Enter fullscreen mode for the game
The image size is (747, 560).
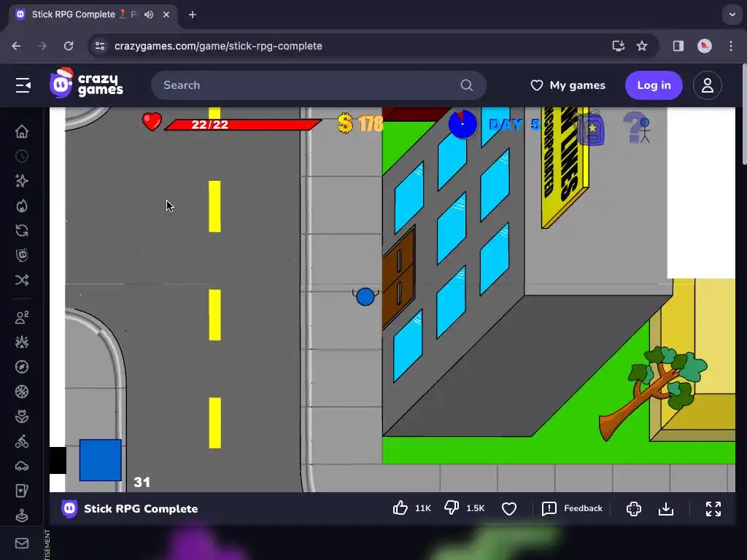tap(713, 509)
